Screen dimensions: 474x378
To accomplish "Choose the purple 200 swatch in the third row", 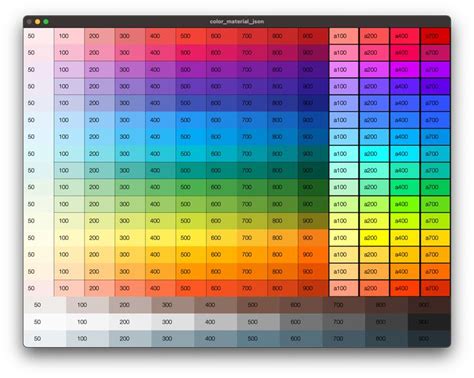I will 100,70.
